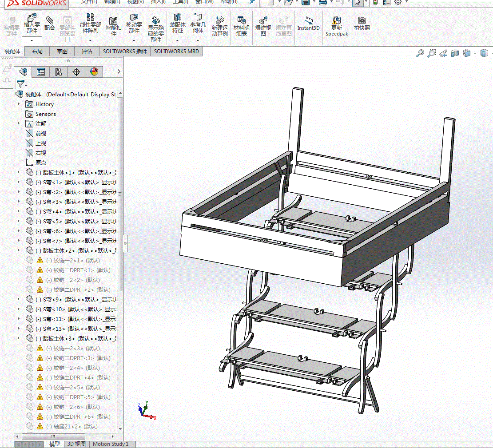The image size is (493, 448).
Task: Expand Insert Components dropdown arrow
Action: [x=32, y=40]
